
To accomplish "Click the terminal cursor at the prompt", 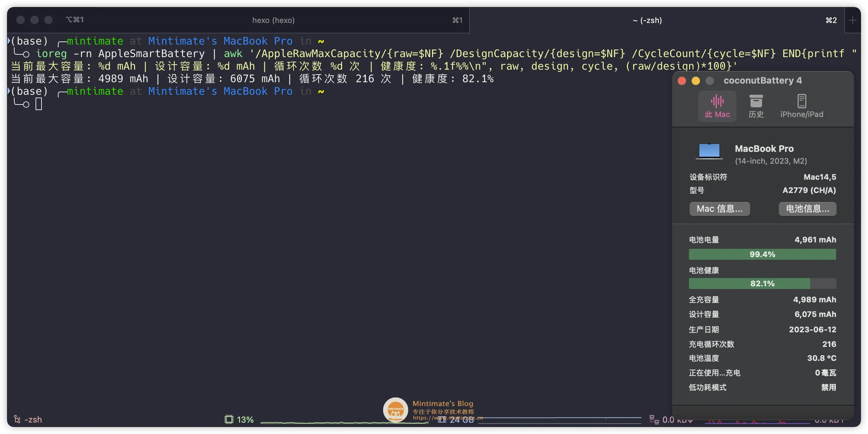I will click(x=39, y=104).
